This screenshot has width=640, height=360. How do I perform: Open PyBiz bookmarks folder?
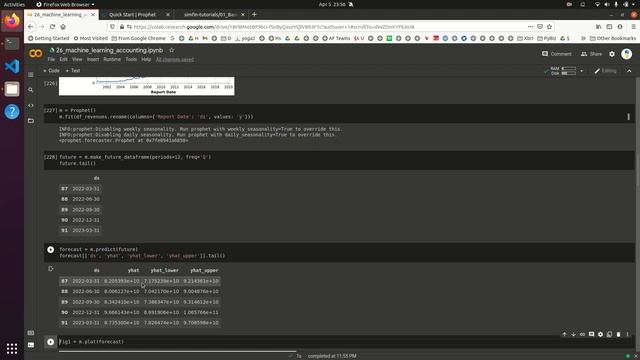click(547, 38)
